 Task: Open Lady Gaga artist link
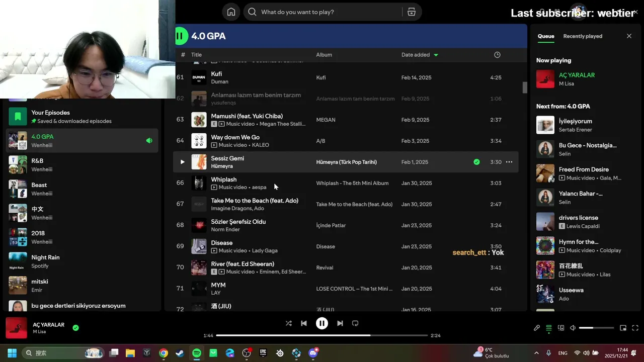pyautogui.click(x=265, y=250)
